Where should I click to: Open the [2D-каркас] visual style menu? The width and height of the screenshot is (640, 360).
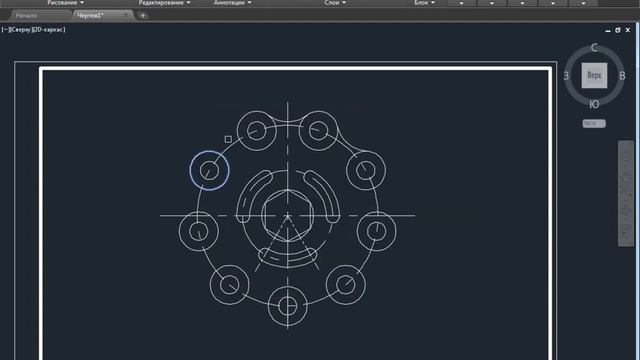48,29
